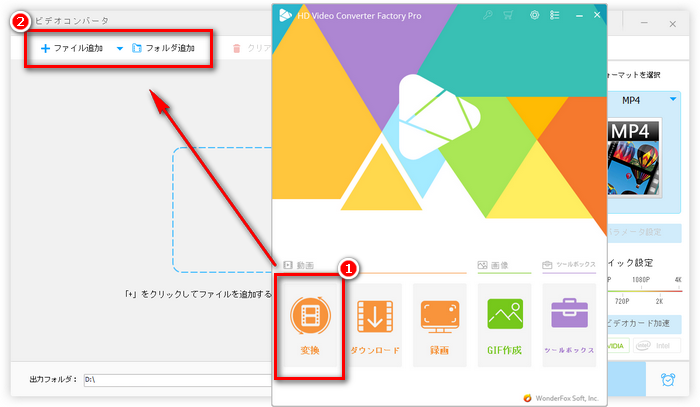Click the MP4 format thumbnail image
The height and width of the screenshot is (407, 700).
[634, 157]
